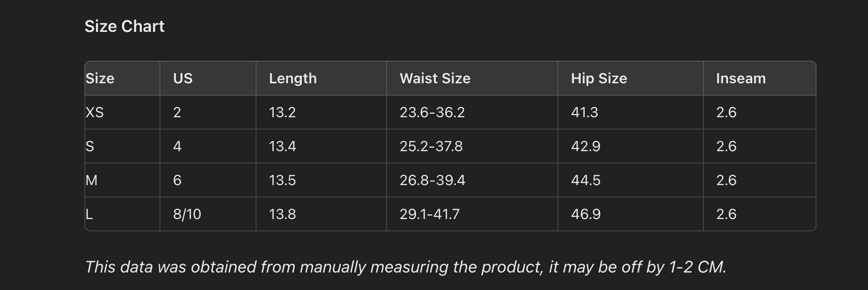
Task: Select waist size range 25.2-37.8
Action: click(x=431, y=147)
